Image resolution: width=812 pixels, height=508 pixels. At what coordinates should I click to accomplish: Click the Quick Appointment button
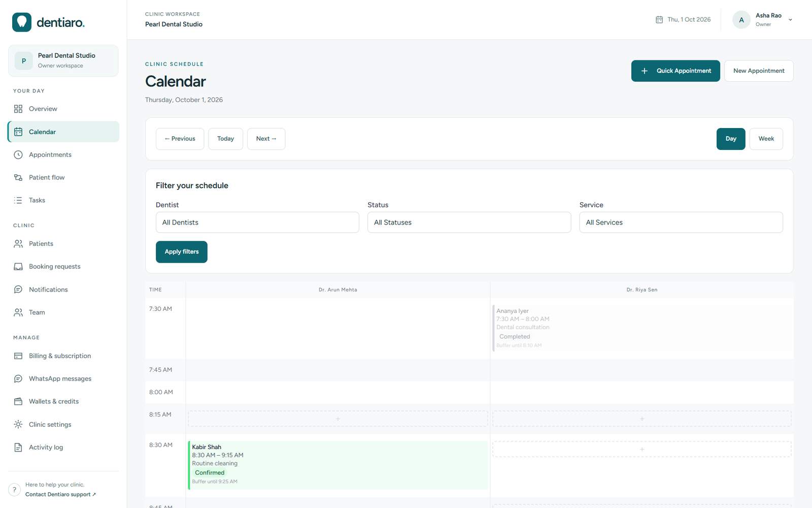tap(675, 71)
